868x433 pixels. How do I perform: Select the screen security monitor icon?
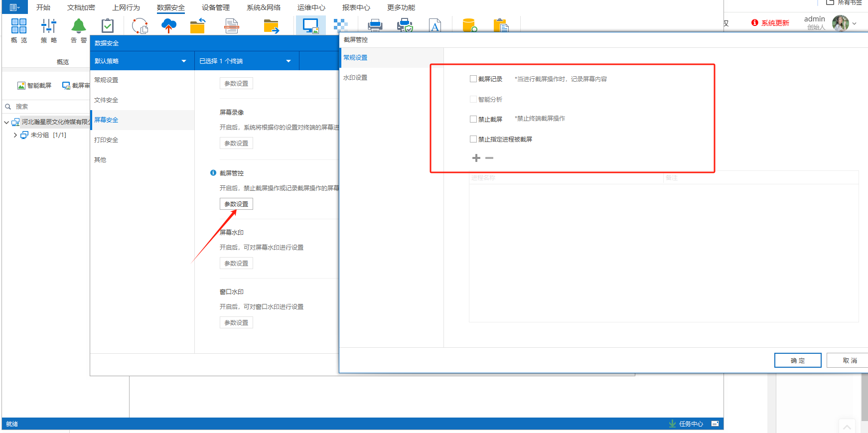click(311, 26)
